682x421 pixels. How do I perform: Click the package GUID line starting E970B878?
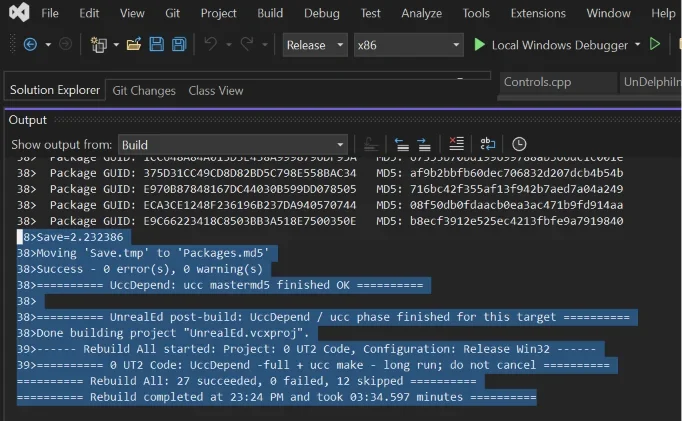(x=320, y=190)
